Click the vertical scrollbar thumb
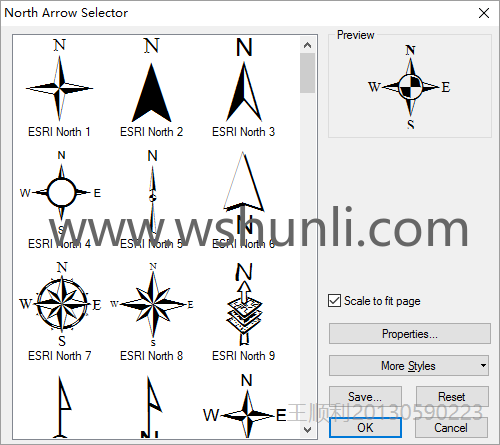500x445 pixels. pos(307,73)
